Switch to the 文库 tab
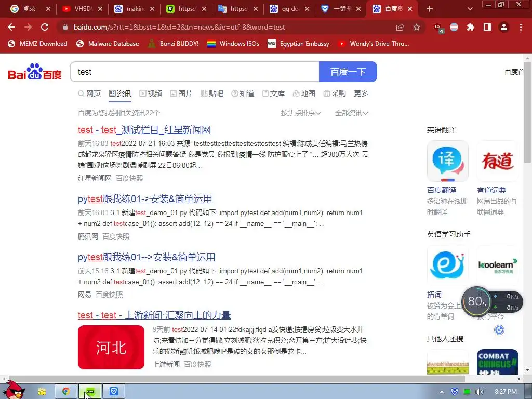This screenshot has width=532, height=399. [x=273, y=94]
